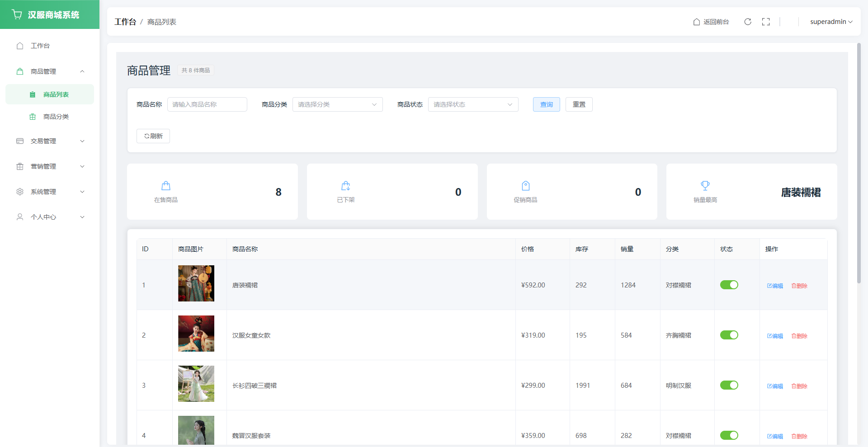The width and height of the screenshot is (868, 447).
Task: Toggle status switch for 汉服女童女款
Action: 729,335
